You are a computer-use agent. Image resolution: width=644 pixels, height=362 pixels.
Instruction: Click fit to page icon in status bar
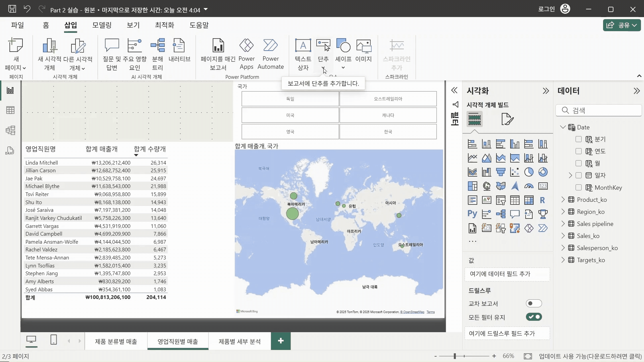click(x=528, y=356)
